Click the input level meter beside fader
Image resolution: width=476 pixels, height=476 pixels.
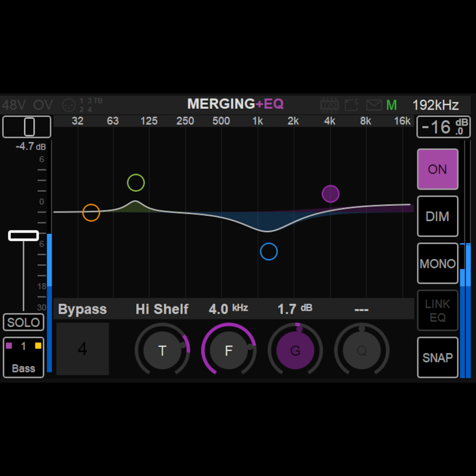coord(49,257)
